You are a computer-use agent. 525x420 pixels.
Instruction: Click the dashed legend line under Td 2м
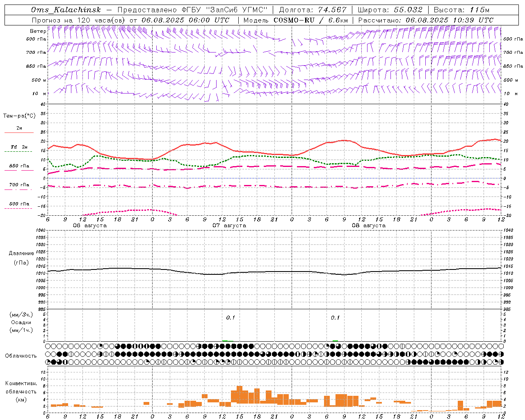point(18,152)
